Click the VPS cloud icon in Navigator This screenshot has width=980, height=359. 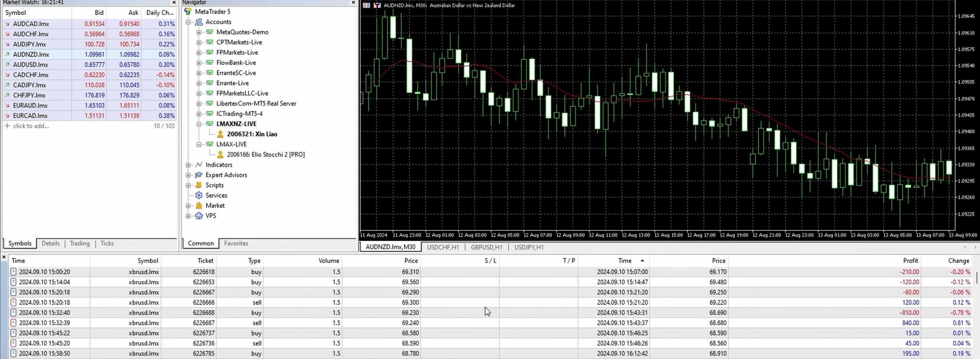199,215
